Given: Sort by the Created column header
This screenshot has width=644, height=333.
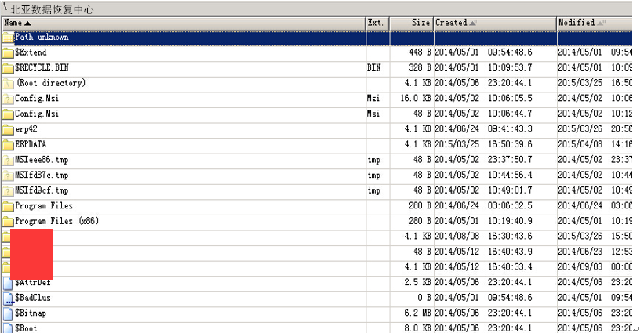Looking at the screenshot, I should pos(495,23).
